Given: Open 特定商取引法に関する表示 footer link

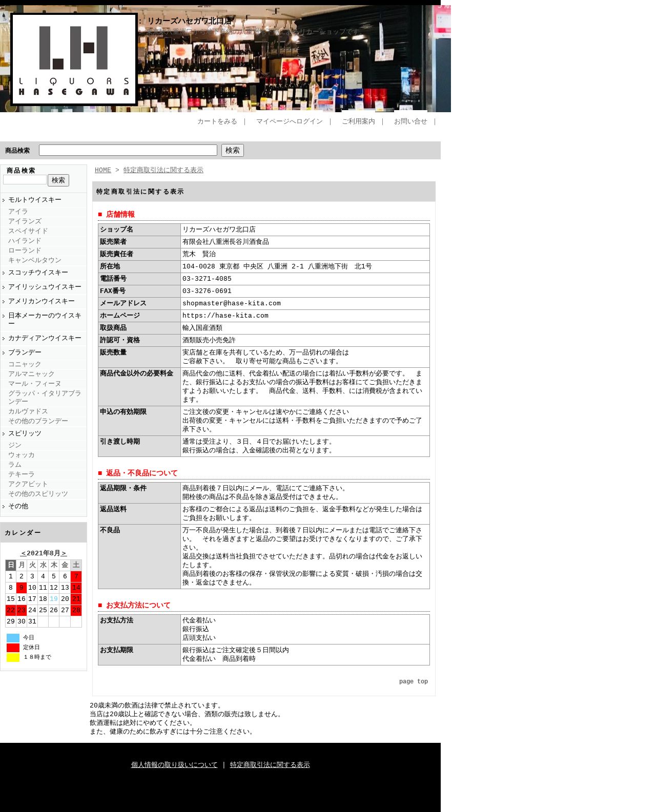Looking at the screenshot, I should 270,765.
